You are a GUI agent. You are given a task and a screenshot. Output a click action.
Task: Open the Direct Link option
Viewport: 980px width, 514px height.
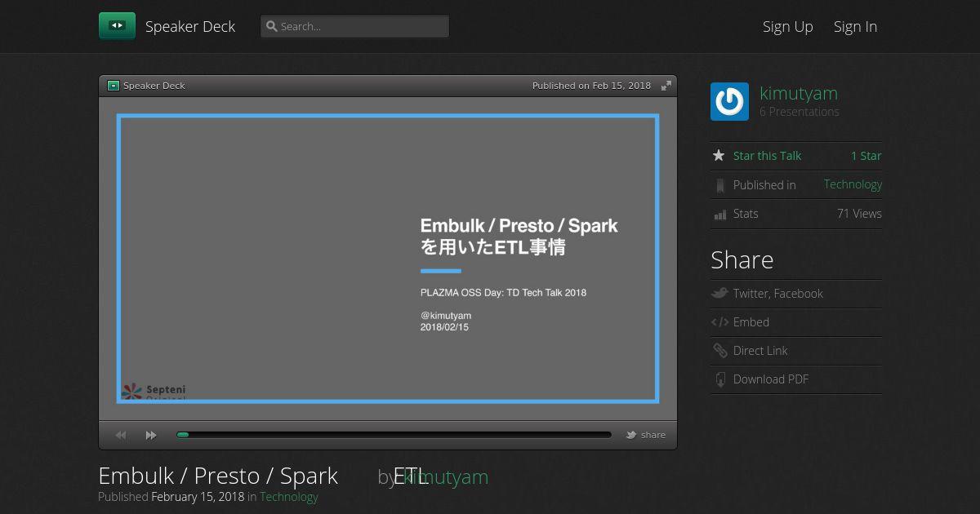(x=760, y=351)
